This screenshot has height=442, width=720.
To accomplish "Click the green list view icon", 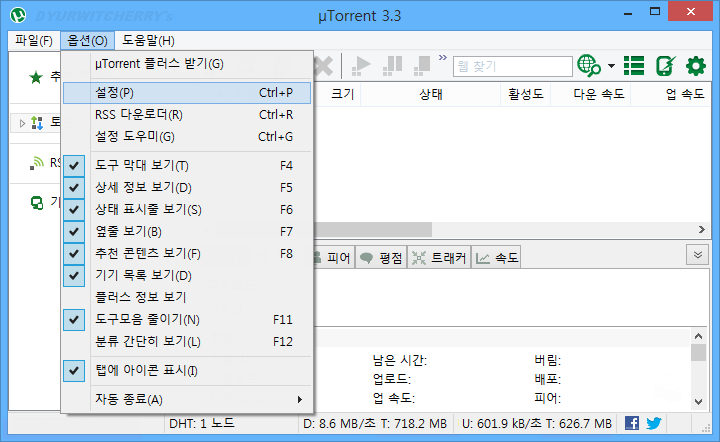I will pyautogui.click(x=634, y=66).
